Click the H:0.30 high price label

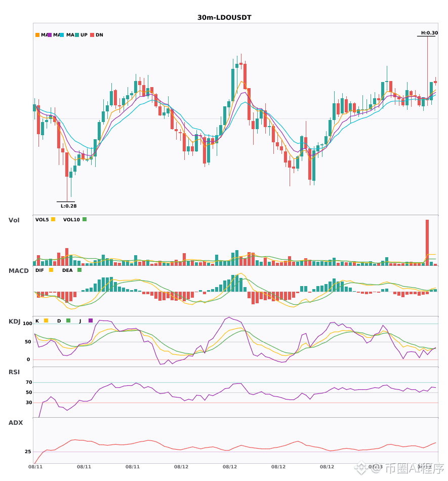(429, 33)
